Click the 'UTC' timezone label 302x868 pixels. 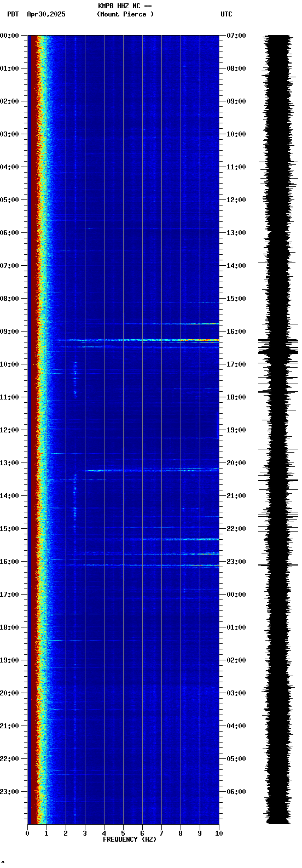(x=226, y=14)
